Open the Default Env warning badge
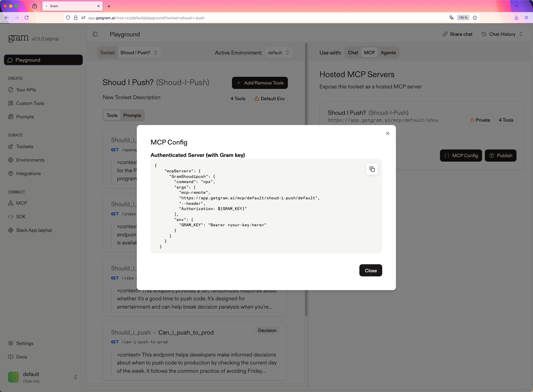Image resolution: width=533 pixels, height=392 pixels. (269, 99)
